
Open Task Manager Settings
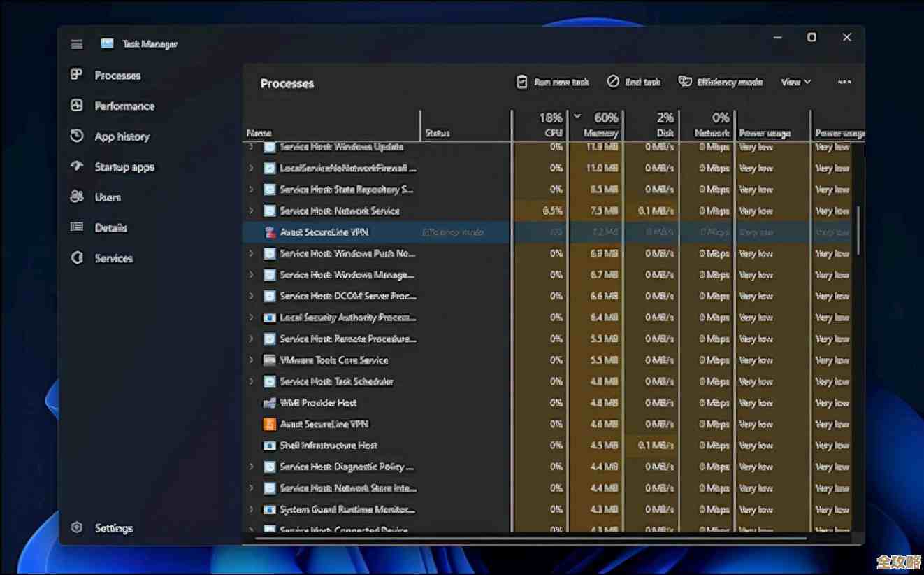pyautogui.click(x=77, y=528)
